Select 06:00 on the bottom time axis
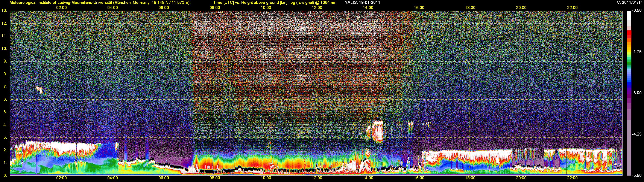Screen dimensions: 644x182 click(164, 178)
